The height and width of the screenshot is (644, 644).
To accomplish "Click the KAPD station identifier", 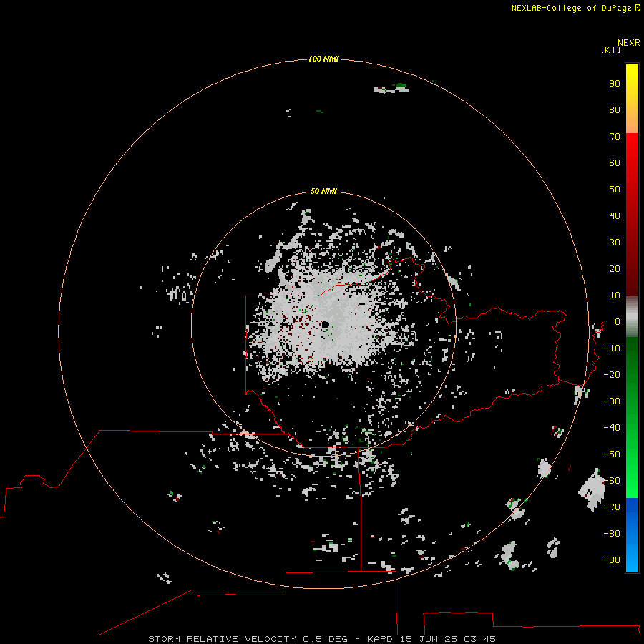I will pyautogui.click(x=381, y=639).
